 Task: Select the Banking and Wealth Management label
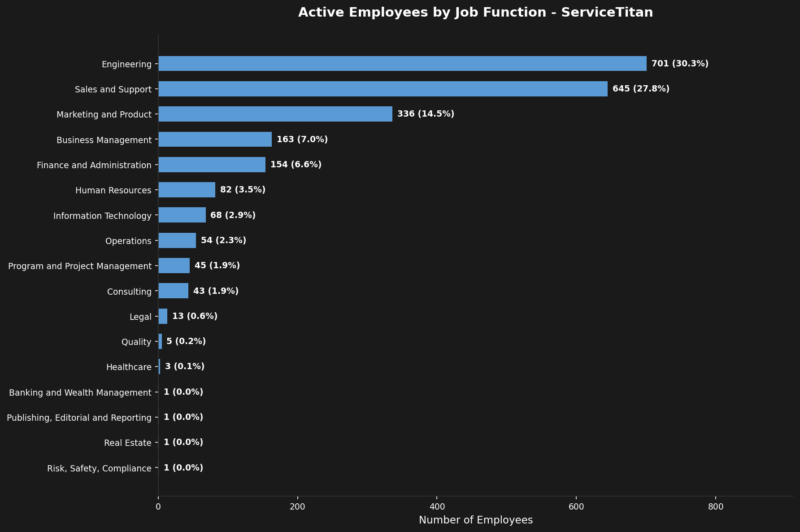coord(80,392)
